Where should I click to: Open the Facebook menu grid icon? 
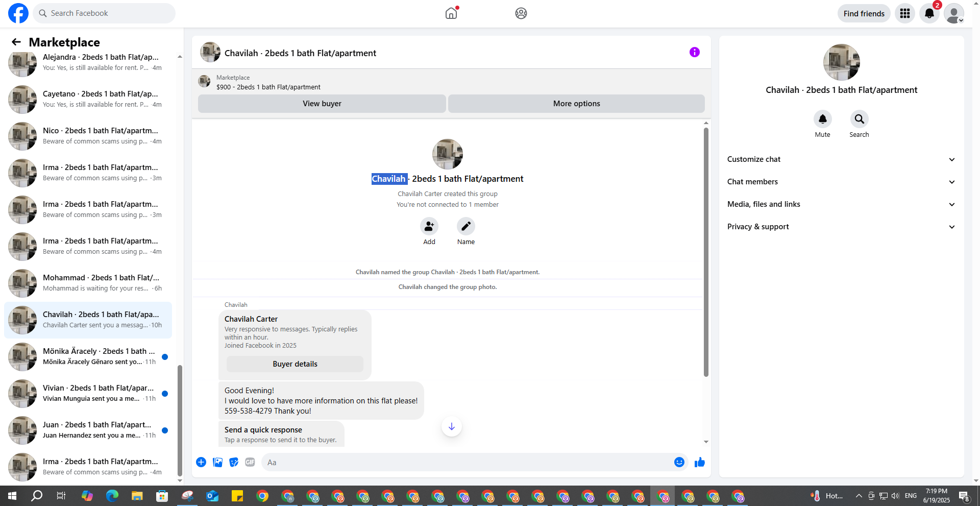tap(905, 13)
